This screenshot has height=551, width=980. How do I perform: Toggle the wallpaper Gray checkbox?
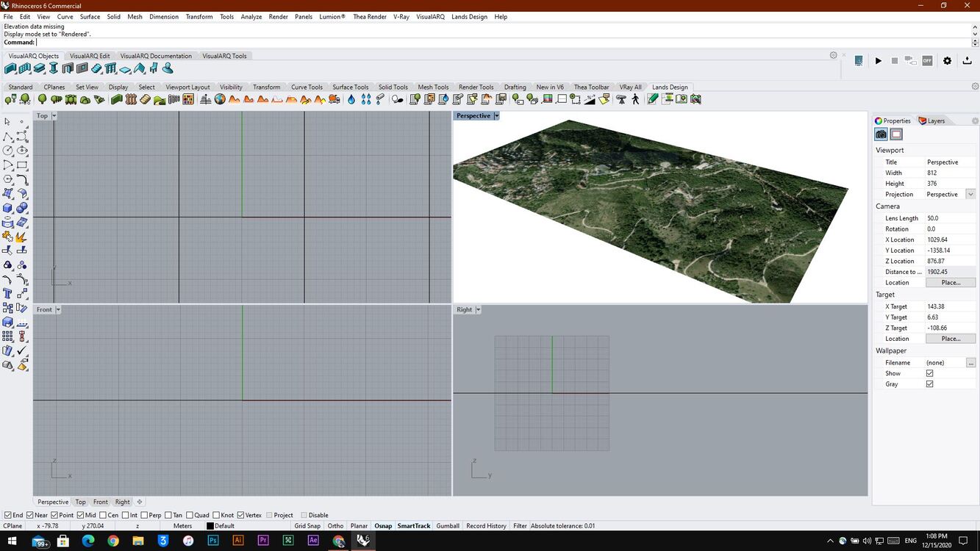point(929,384)
